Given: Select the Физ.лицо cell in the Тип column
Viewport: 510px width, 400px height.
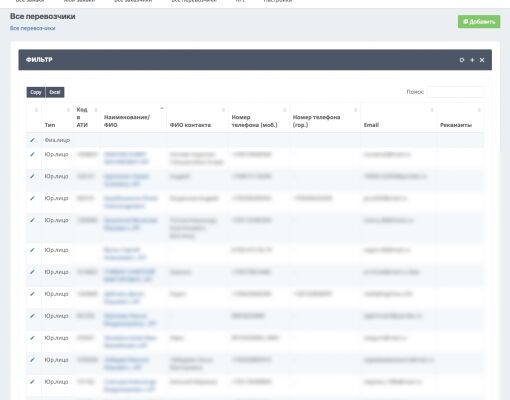Looking at the screenshot, I should click(x=57, y=140).
